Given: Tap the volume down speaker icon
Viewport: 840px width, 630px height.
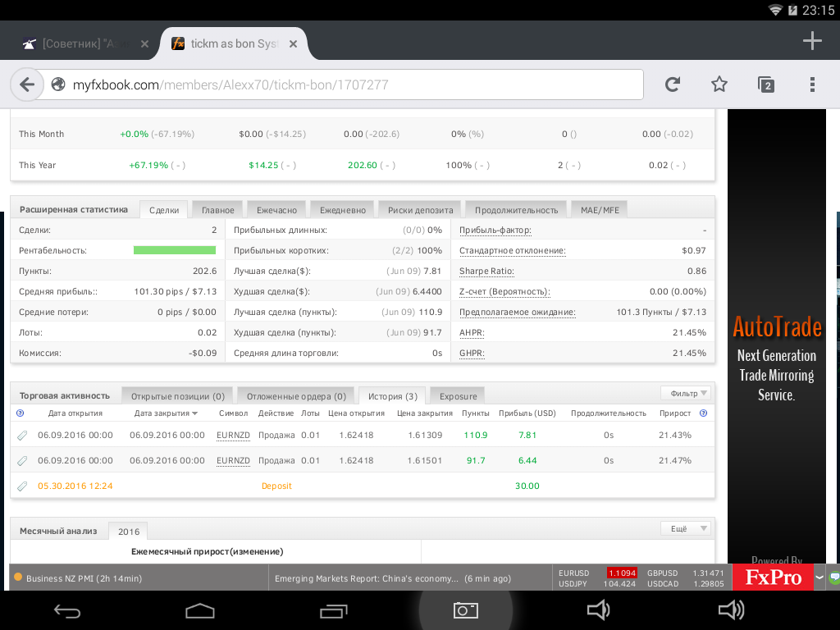Looking at the screenshot, I should 598,610.
